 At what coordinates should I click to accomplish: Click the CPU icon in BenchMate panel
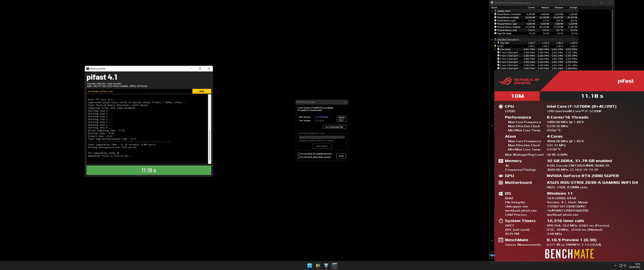click(501, 106)
